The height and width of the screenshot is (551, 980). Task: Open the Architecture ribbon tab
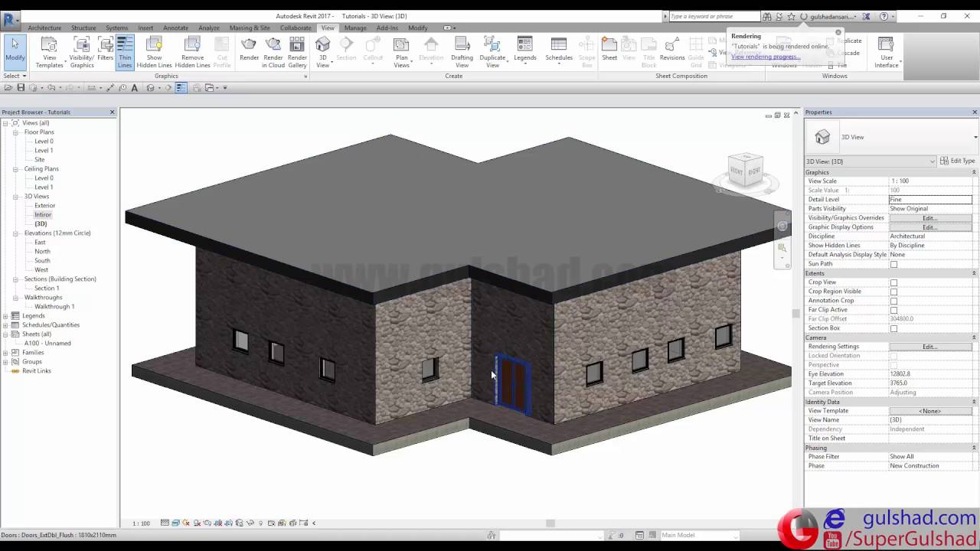pyautogui.click(x=44, y=28)
